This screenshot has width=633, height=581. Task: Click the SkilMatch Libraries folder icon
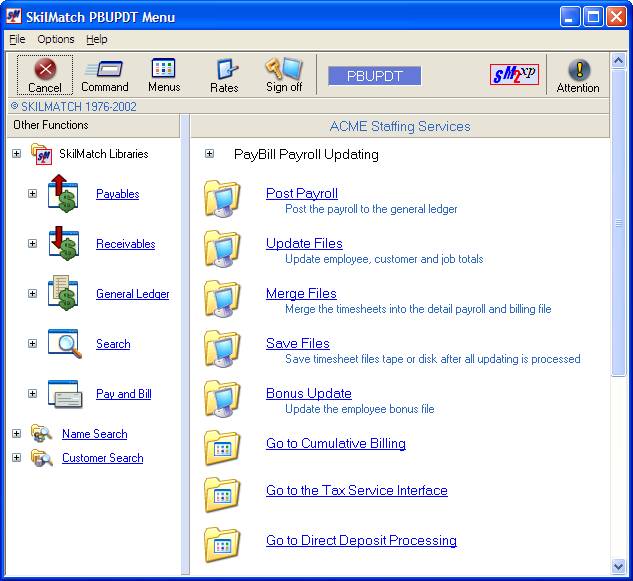(42, 154)
